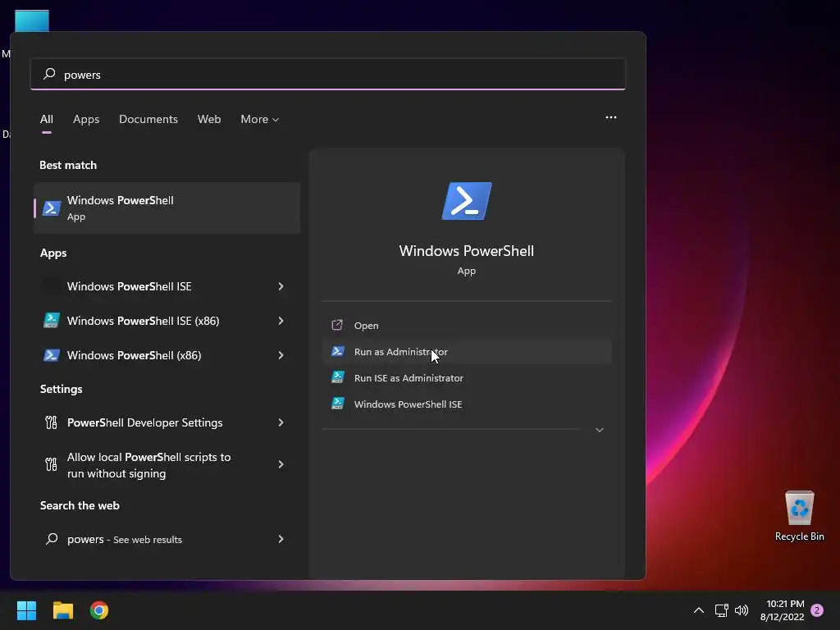Click 'powers - See web results' text

tap(125, 540)
